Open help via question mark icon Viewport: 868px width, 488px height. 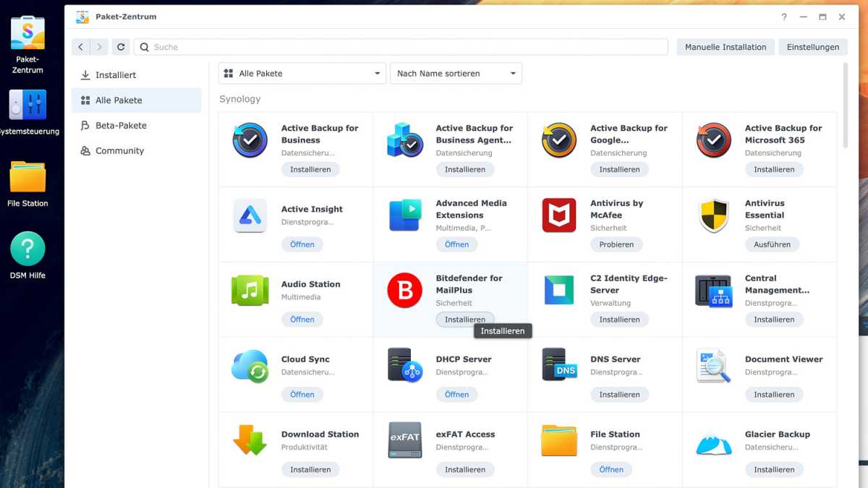pos(784,17)
